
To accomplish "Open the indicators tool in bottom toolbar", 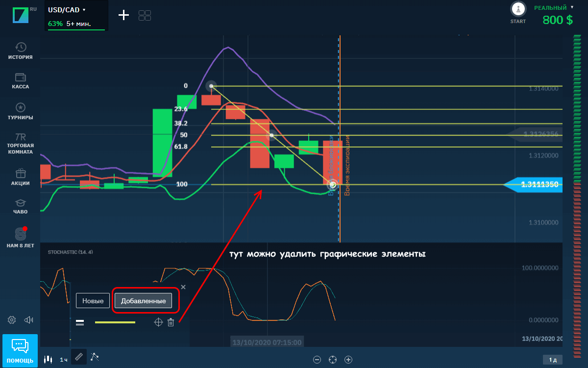I will (x=95, y=358).
